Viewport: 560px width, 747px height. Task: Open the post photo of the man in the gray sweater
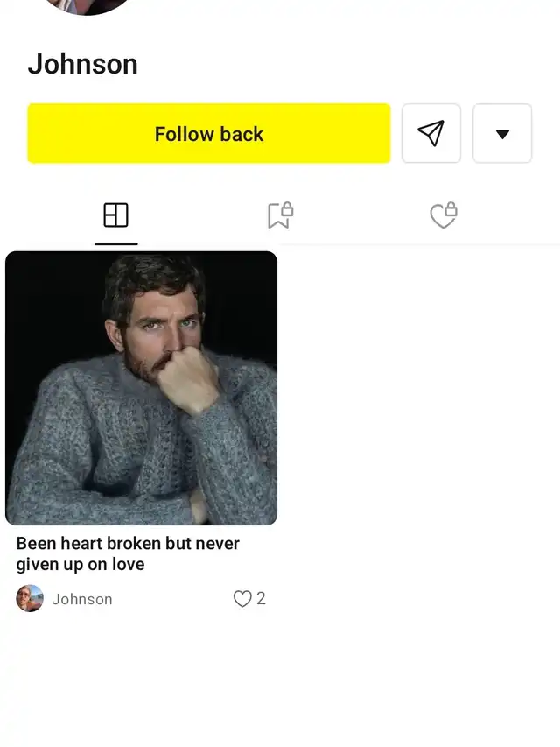(x=141, y=388)
